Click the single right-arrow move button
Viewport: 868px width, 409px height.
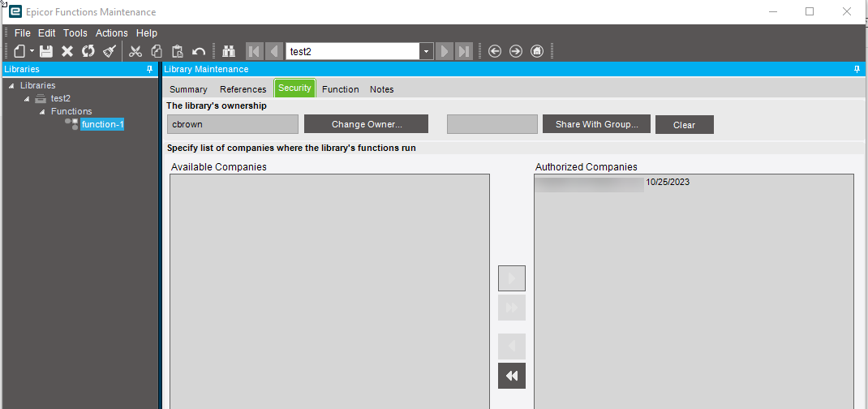[512, 278]
